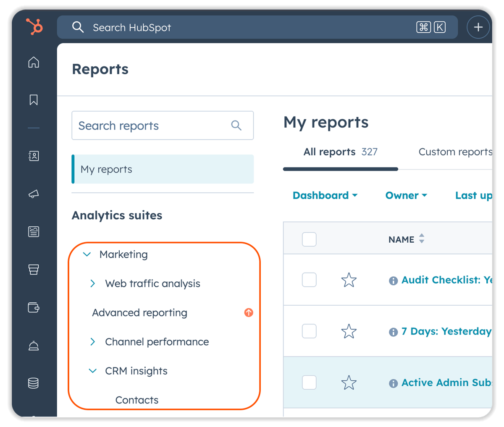Click the plus create button in header
504x427 pixels.
coord(478,27)
